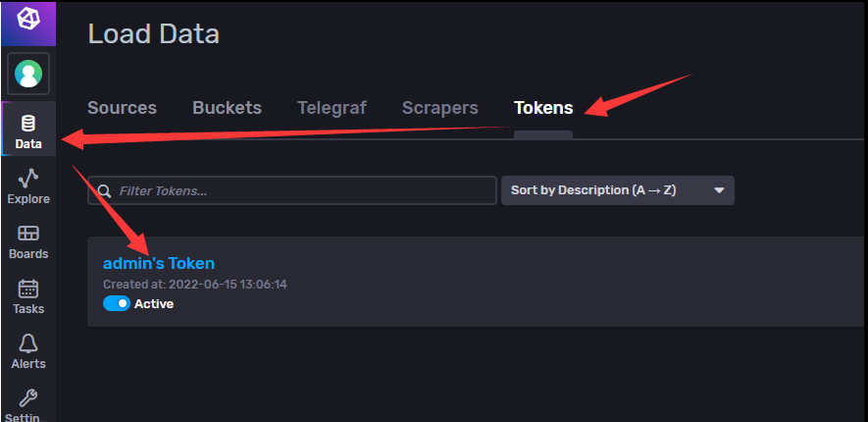The width and height of the screenshot is (868, 422).
Task: Open the Alerts bell icon
Action: 28,343
